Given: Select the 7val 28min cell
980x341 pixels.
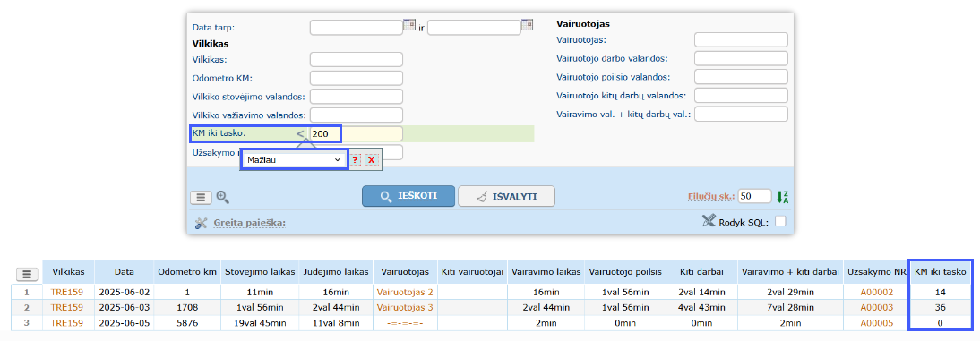Looking at the screenshot, I should 790,307.
